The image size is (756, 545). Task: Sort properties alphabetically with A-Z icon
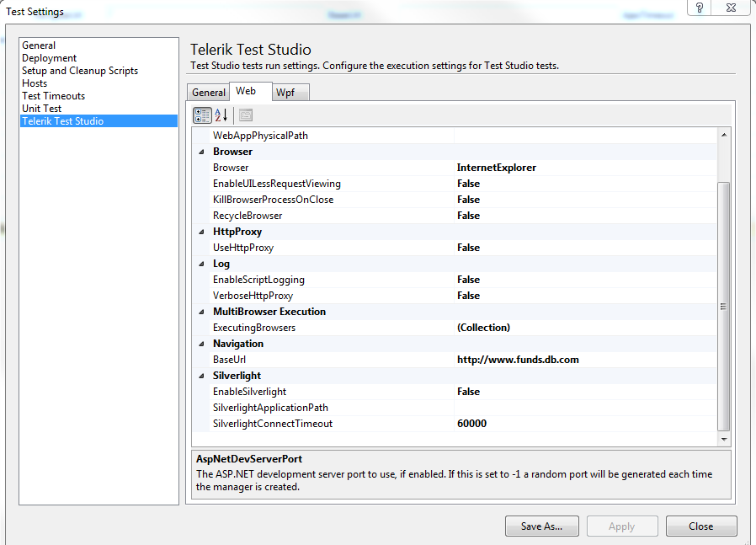[221, 115]
